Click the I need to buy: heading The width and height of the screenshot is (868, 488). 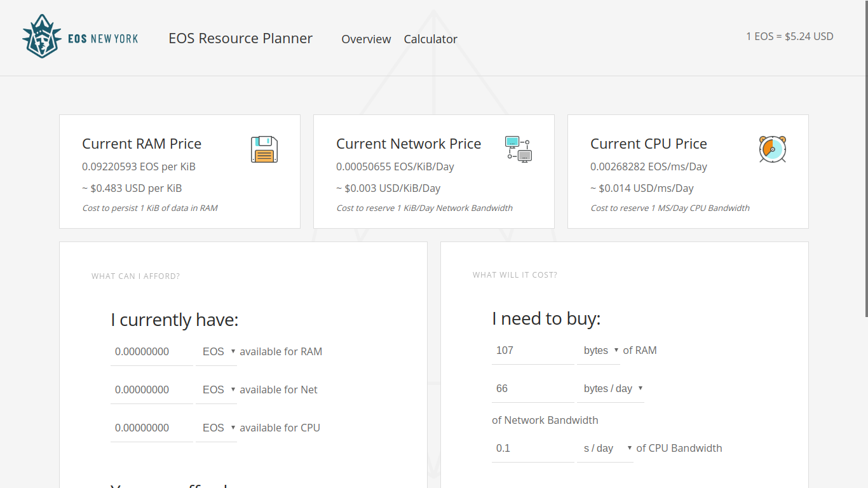[546, 318]
